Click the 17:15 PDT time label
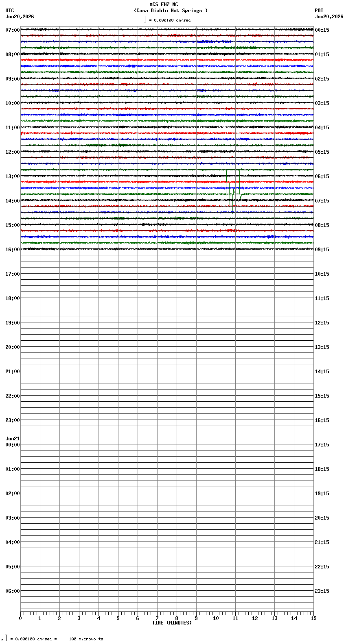The height and width of the screenshot is (644, 346). pos(322,445)
